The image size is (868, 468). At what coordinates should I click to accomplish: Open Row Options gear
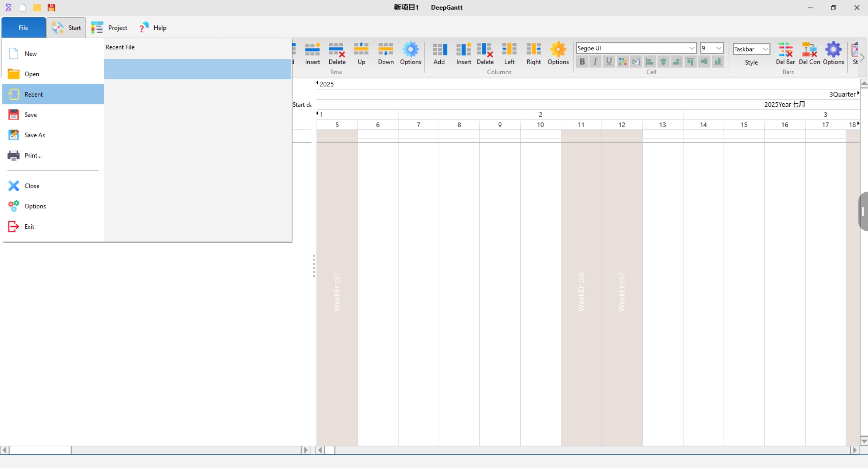pyautogui.click(x=410, y=54)
